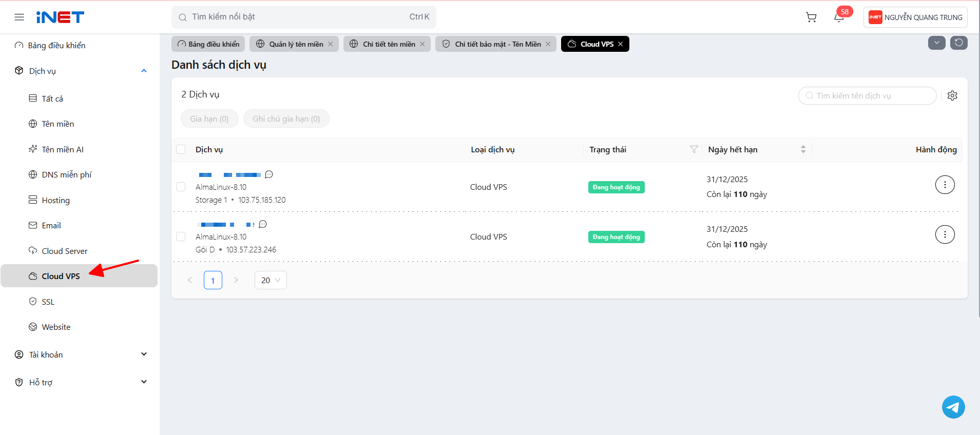Open the NGUYỄN QUANG TRUNG account menu
The image size is (980, 435).
tap(915, 17)
